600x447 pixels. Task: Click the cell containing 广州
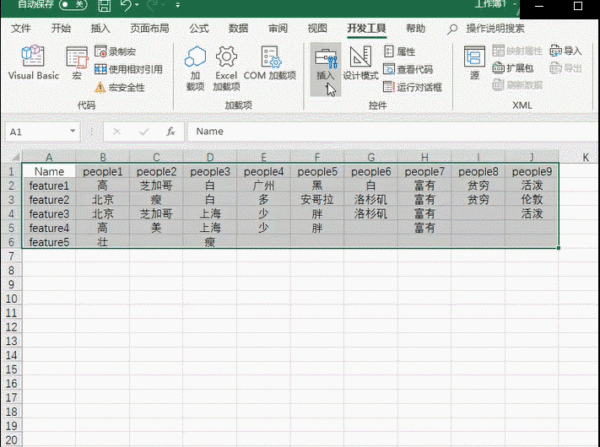pyautogui.click(x=264, y=186)
